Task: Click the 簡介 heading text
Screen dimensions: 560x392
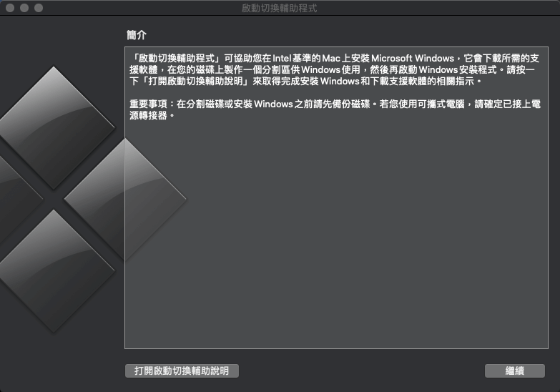Action: (x=137, y=34)
